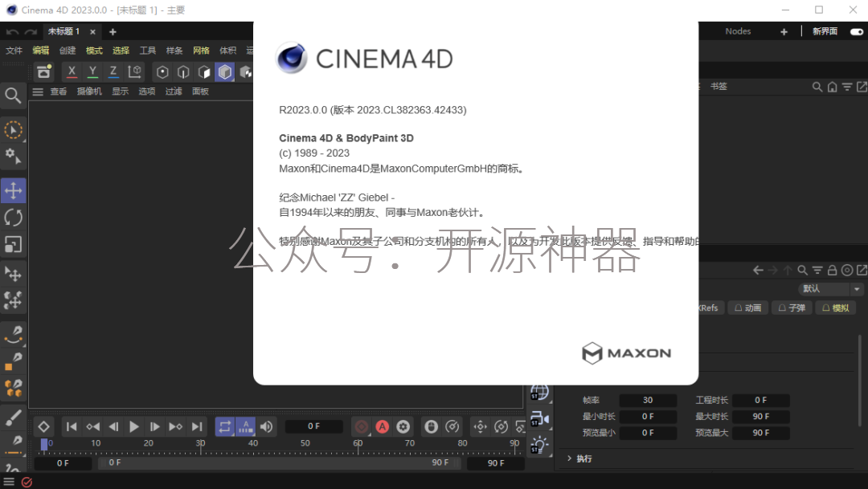
Task: Click the 帧率 field showing 30
Action: [x=648, y=400]
